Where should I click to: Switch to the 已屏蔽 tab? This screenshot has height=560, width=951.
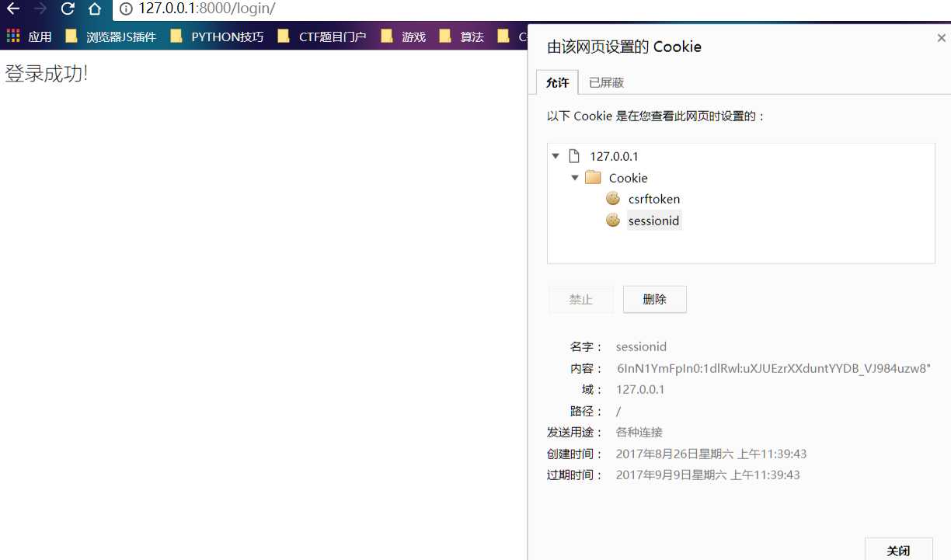tap(607, 82)
